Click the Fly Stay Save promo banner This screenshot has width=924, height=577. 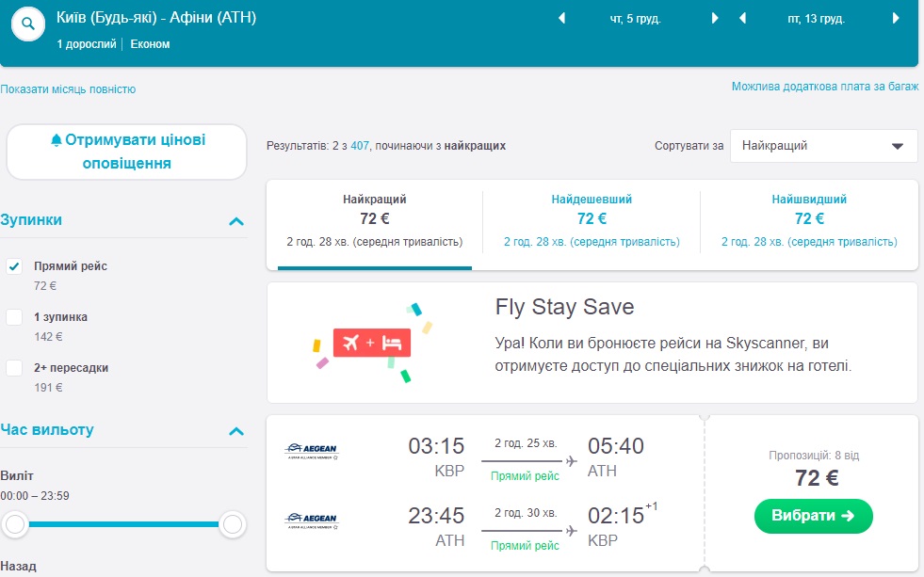(592, 342)
